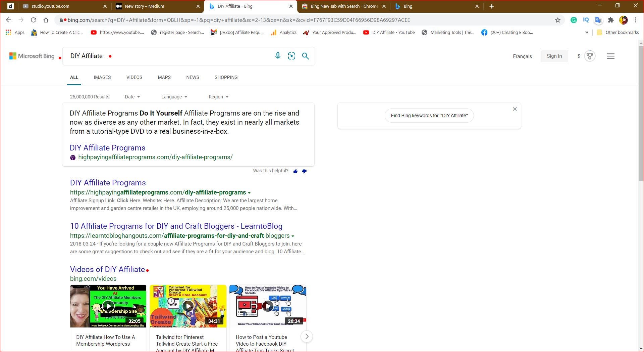Click thumbs down on Was this helpful
The height and width of the screenshot is (352, 644).
[304, 171]
